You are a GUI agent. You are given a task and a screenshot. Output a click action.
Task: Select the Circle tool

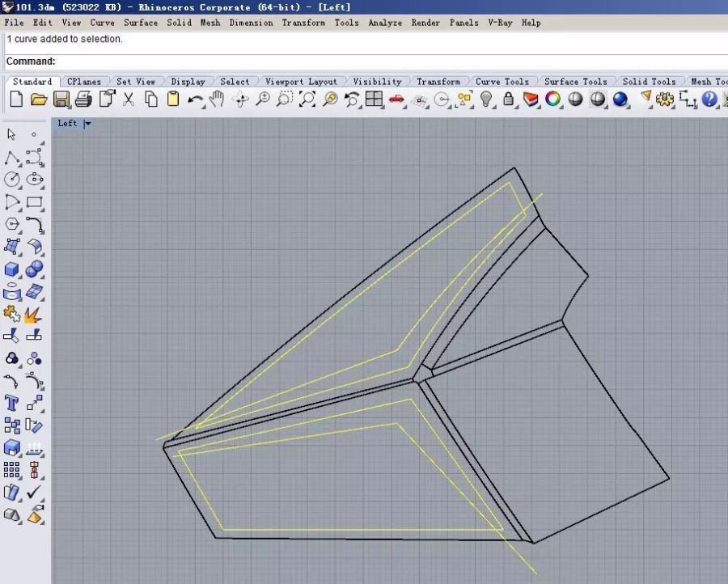coord(12,180)
